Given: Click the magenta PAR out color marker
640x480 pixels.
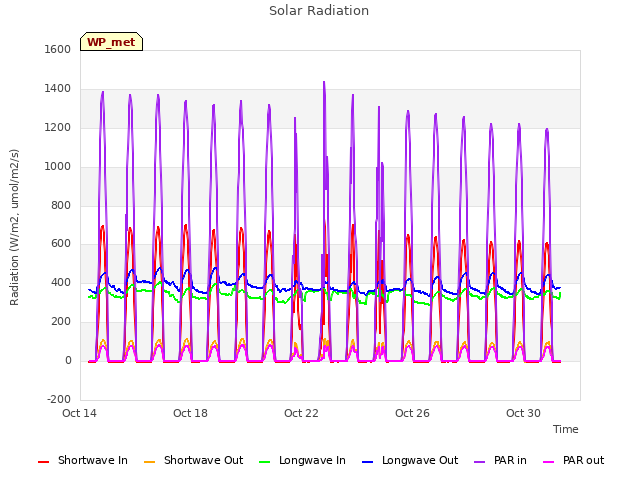Looking at the screenshot, I should [549, 462].
